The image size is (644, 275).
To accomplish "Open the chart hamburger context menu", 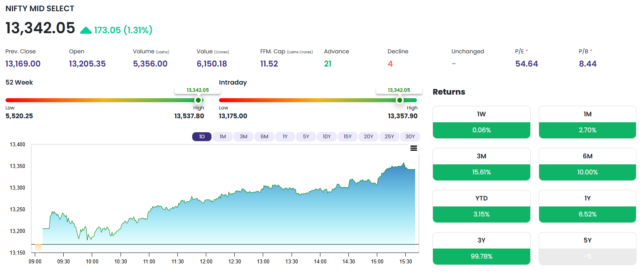I will click(x=414, y=148).
